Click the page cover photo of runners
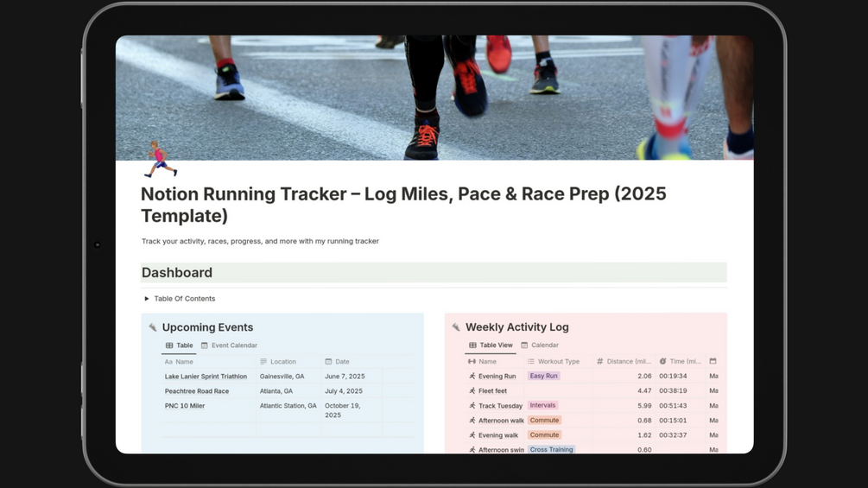868x488 pixels. pos(434,98)
